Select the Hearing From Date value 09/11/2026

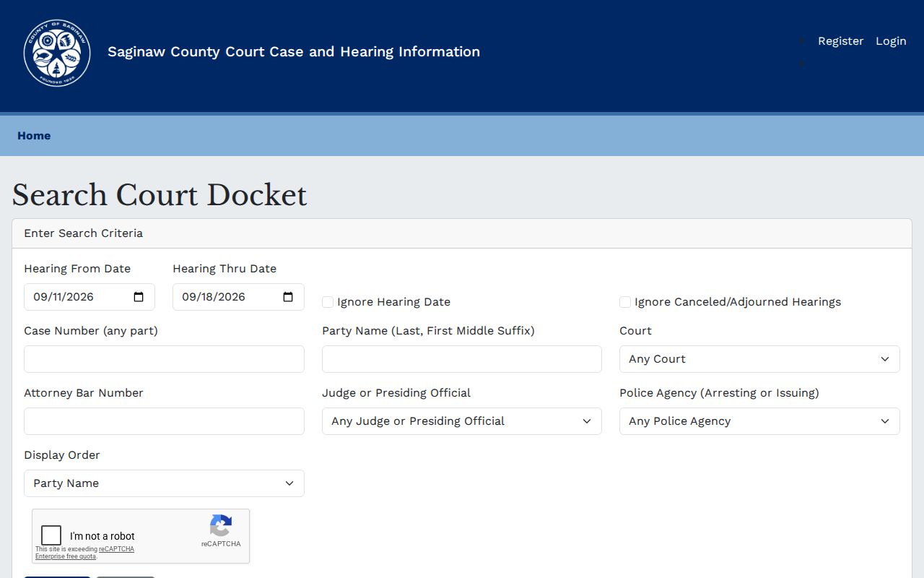click(64, 297)
